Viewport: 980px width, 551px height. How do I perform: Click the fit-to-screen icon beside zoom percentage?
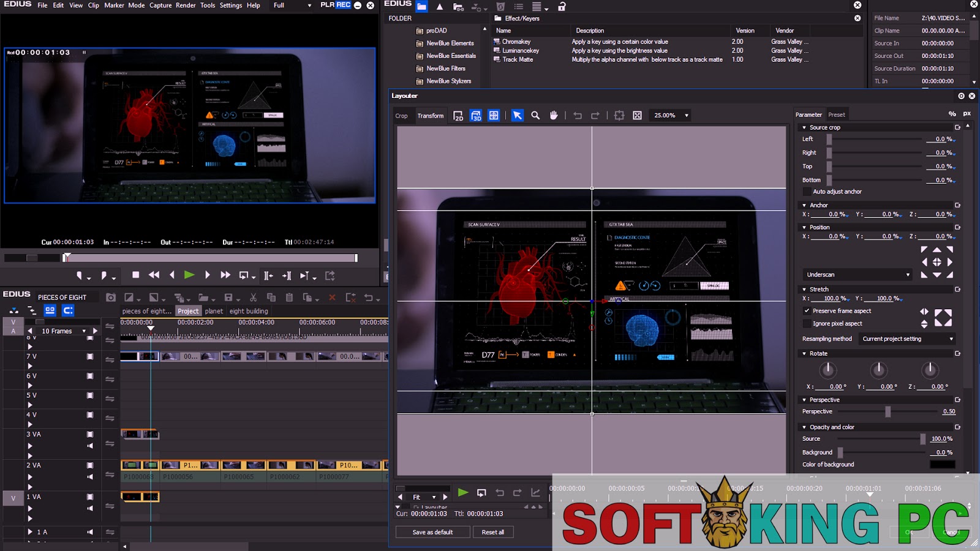pyautogui.click(x=637, y=115)
